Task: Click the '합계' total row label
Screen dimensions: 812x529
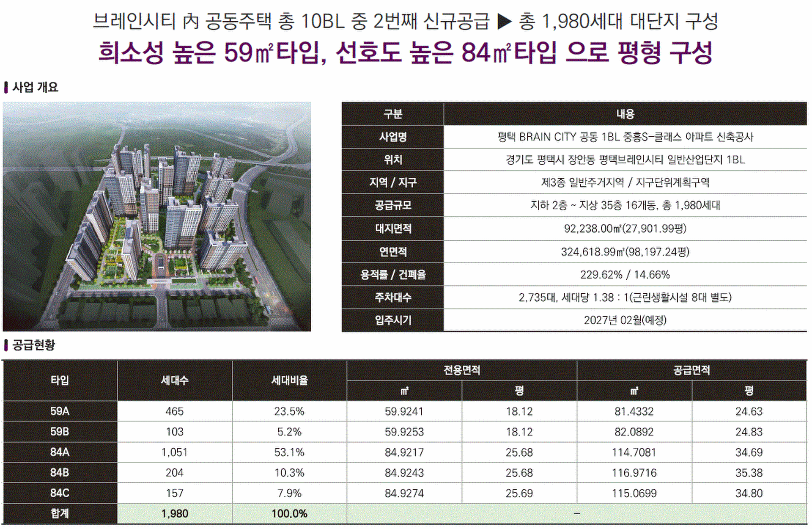Action: point(60,514)
